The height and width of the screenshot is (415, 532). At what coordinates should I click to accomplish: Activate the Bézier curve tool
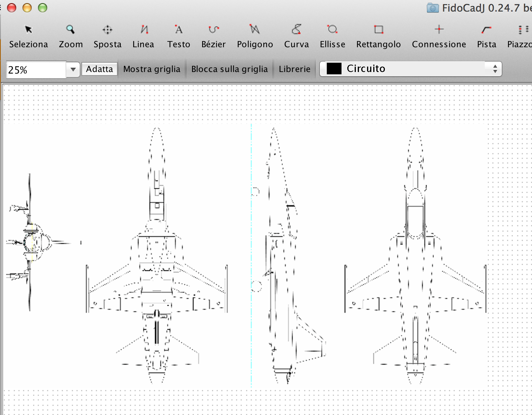point(213,36)
